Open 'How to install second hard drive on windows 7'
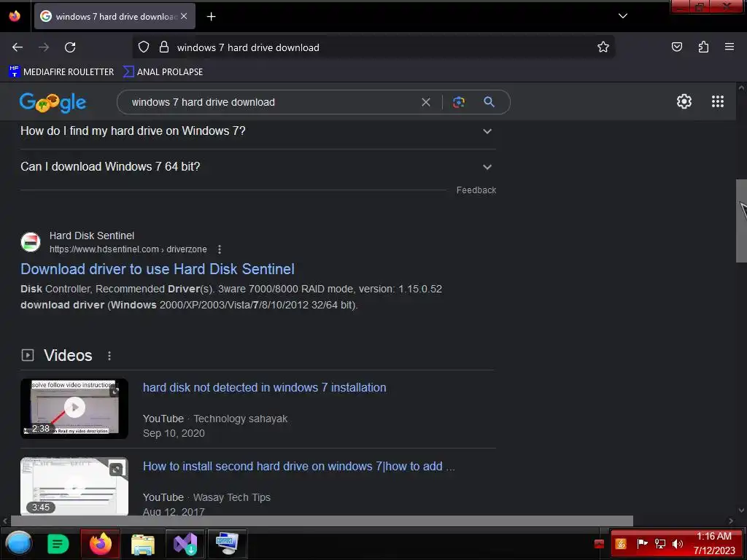This screenshot has height=560, width=747. coord(298,466)
